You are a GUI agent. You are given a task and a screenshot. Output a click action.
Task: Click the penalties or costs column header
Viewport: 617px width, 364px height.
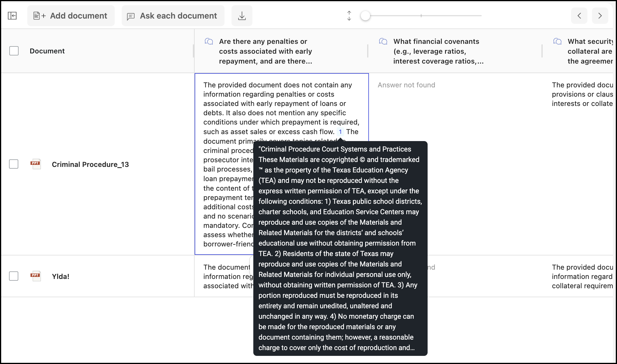coord(265,51)
